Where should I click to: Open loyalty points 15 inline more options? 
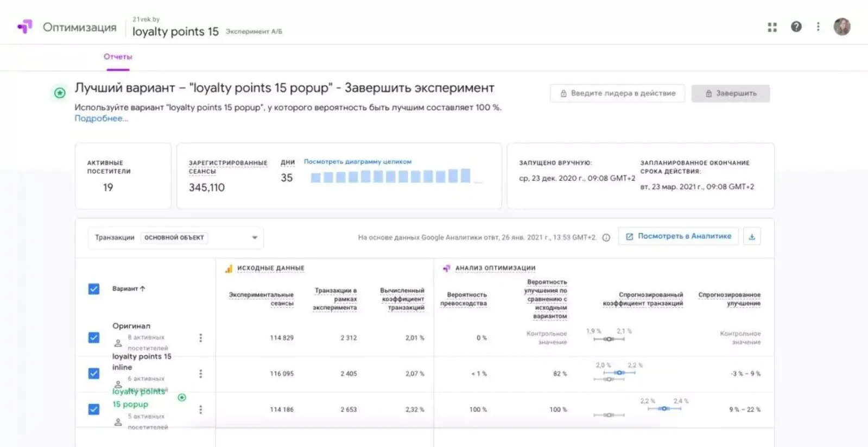pyautogui.click(x=200, y=374)
